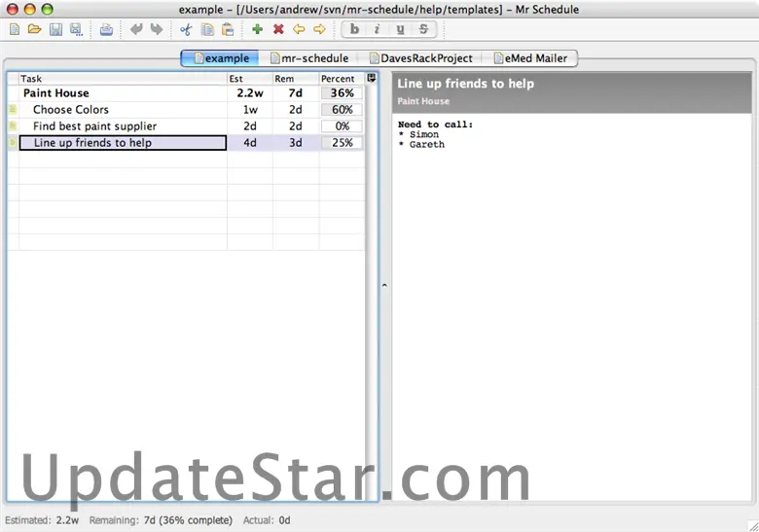The image size is (759, 532).
Task: Click the 0% progress for paint supplier
Action: [x=342, y=126]
